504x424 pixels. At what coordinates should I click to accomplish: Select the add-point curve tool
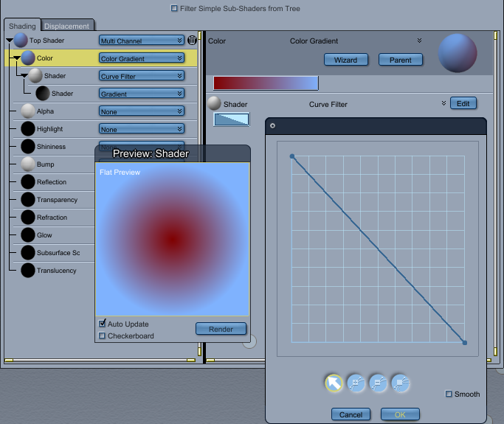pos(356,383)
